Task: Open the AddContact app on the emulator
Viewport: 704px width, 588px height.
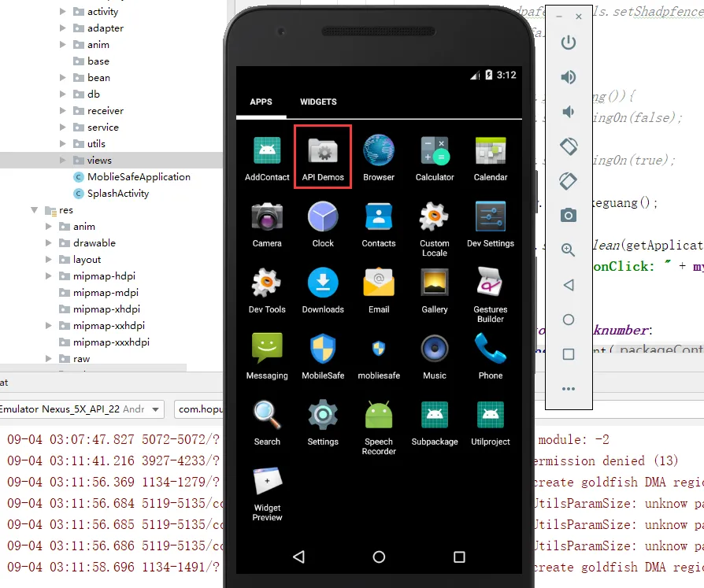Action: tap(267, 157)
